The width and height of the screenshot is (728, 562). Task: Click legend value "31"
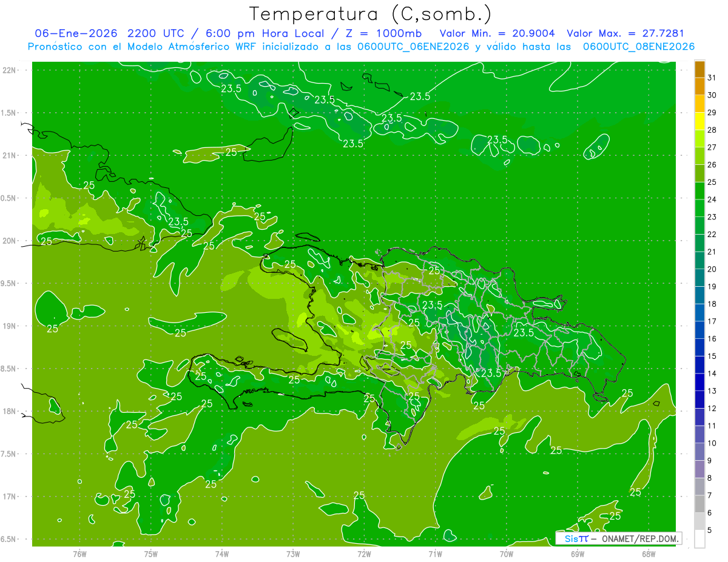[712, 78]
